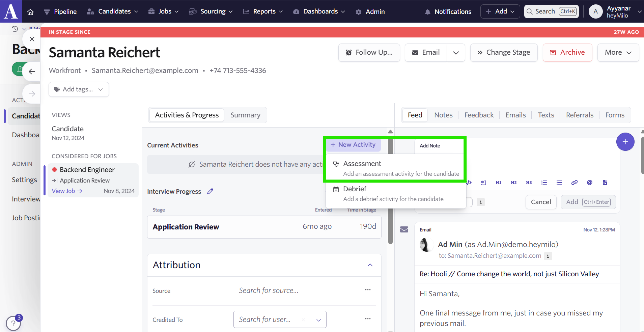Go to home via house icon
Viewport: 644px width, 332px height.
point(30,12)
